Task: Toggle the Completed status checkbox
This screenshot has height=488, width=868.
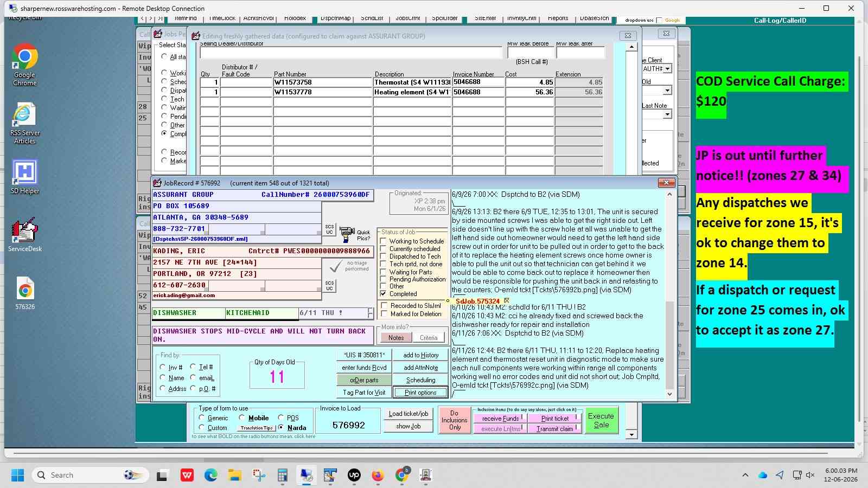Action: pos(384,294)
